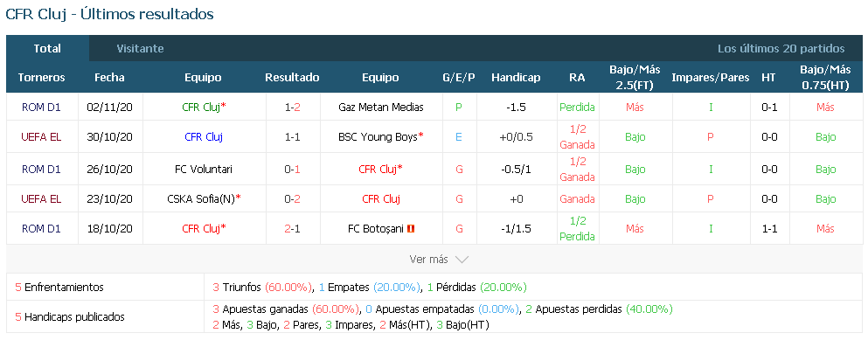Click the Handicap column header

pyautogui.click(x=516, y=78)
